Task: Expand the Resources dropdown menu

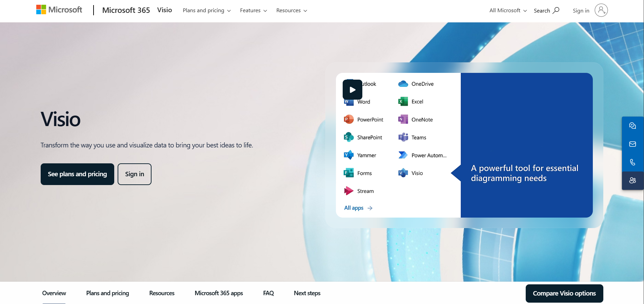Action: click(x=292, y=11)
